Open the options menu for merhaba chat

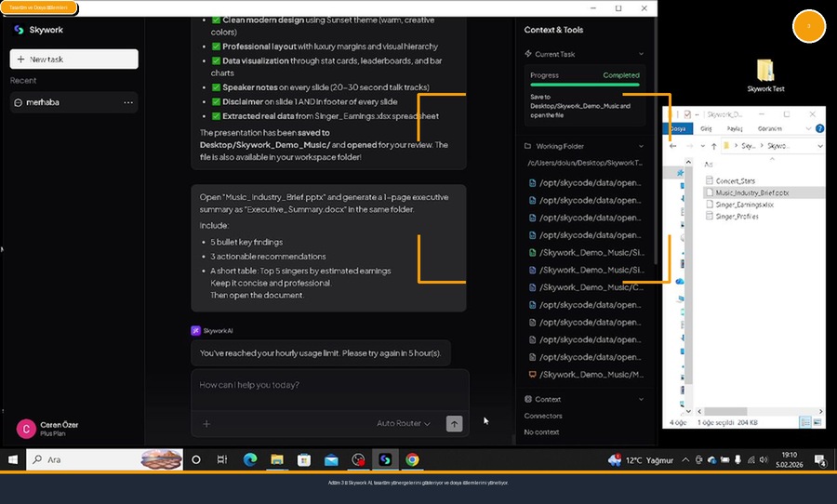click(x=128, y=102)
